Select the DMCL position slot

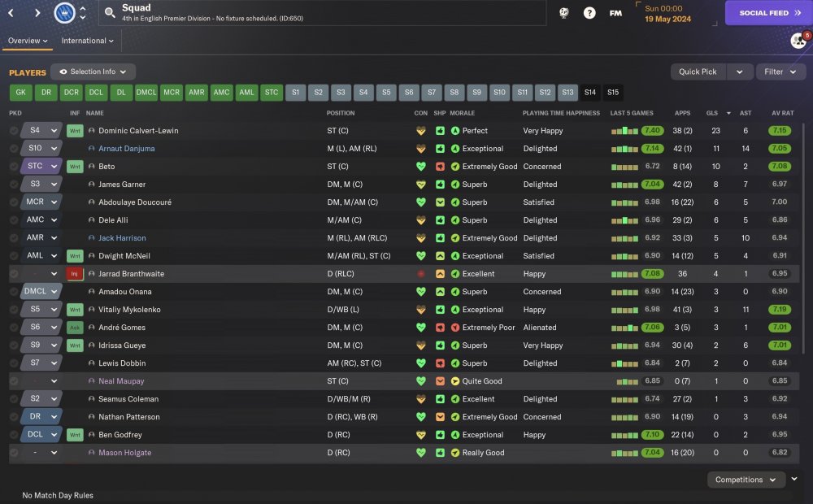(x=146, y=93)
